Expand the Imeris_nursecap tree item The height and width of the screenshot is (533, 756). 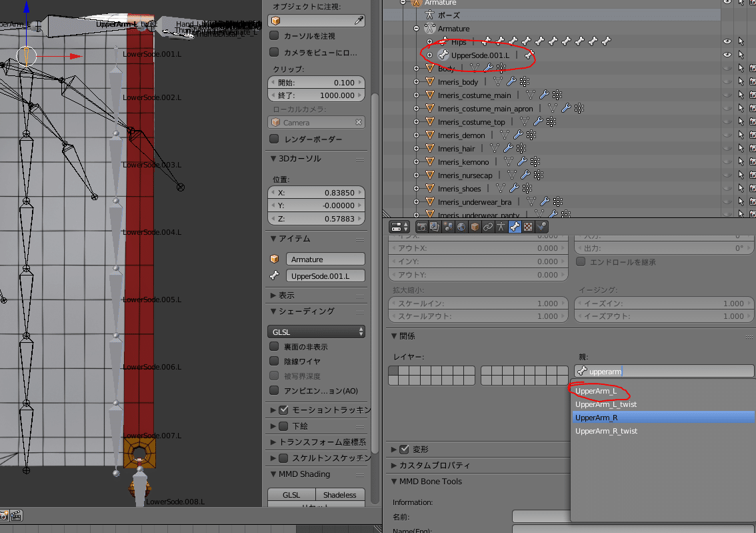pyautogui.click(x=416, y=175)
